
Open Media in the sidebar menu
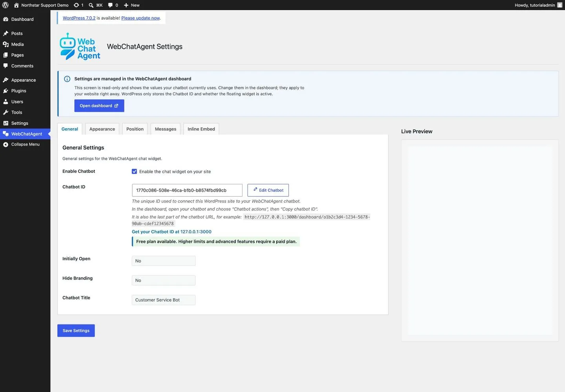tap(25, 44)
